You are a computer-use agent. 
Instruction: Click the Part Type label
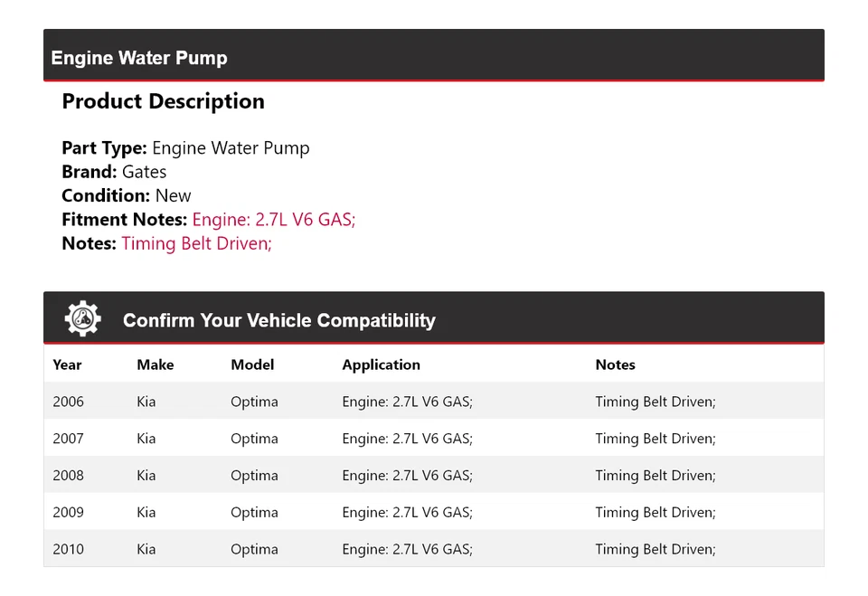point(102,147)
